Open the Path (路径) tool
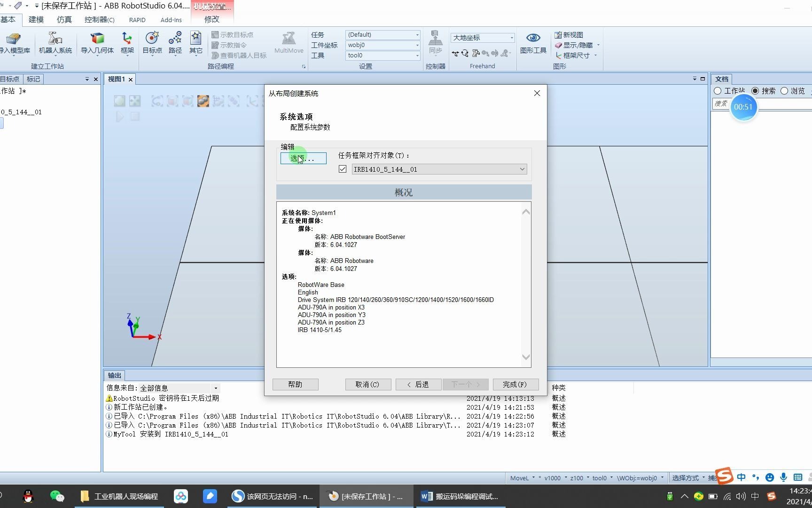 click(175, 43)
